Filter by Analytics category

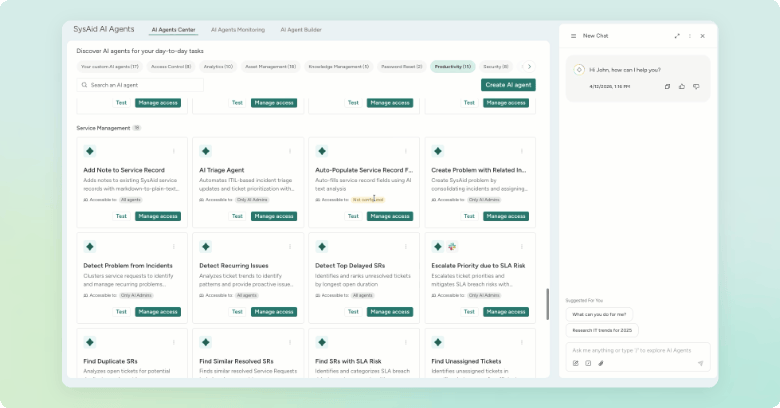(218, 67)
